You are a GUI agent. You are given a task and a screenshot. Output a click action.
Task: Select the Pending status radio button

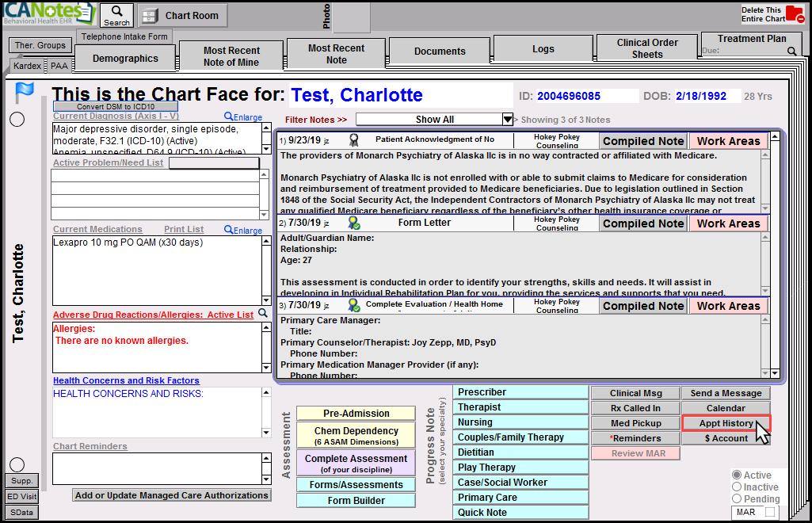point(737,499)
